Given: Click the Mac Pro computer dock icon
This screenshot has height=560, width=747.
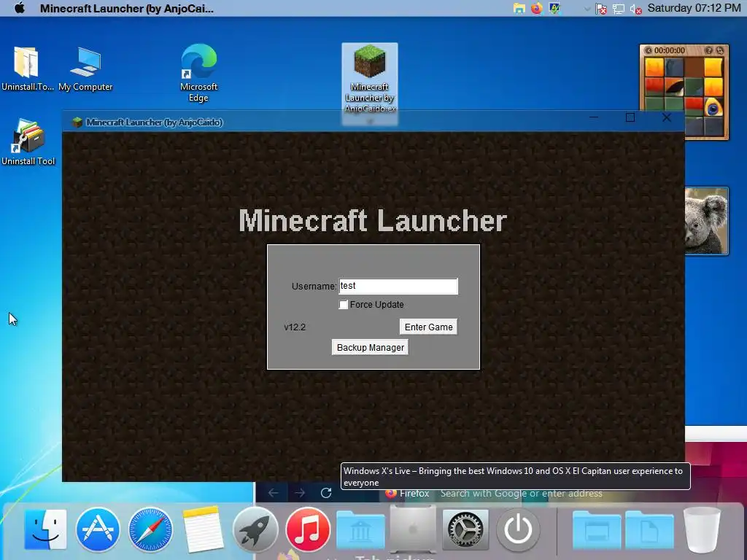Looking at the screenshot, I should point(413,528).
